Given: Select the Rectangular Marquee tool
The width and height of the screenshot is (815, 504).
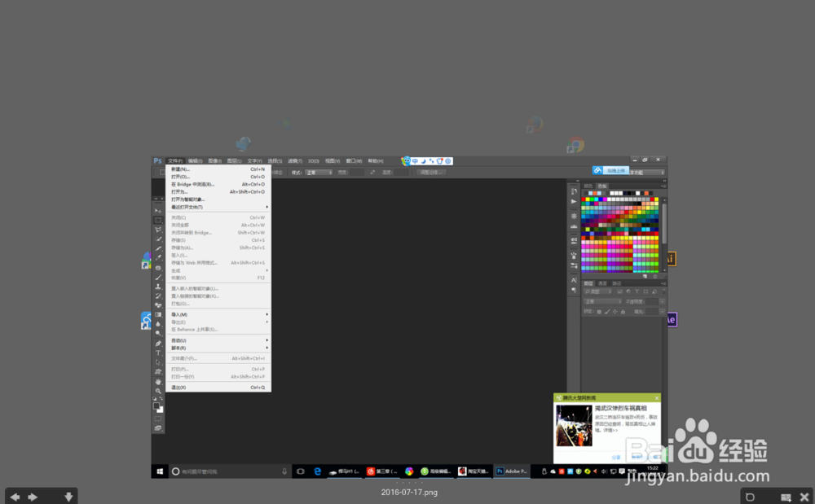Looking at the screenshot, I should [x=158, y=220].
